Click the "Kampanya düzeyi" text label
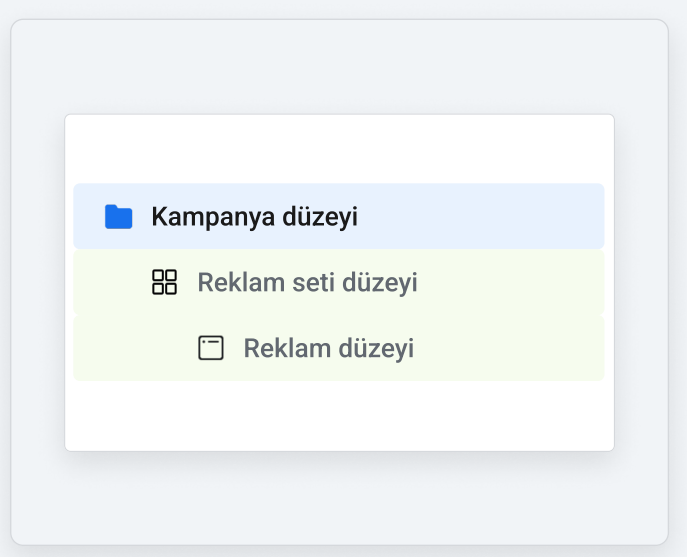This screenshot has height=557, width=687. pos(255,216)
